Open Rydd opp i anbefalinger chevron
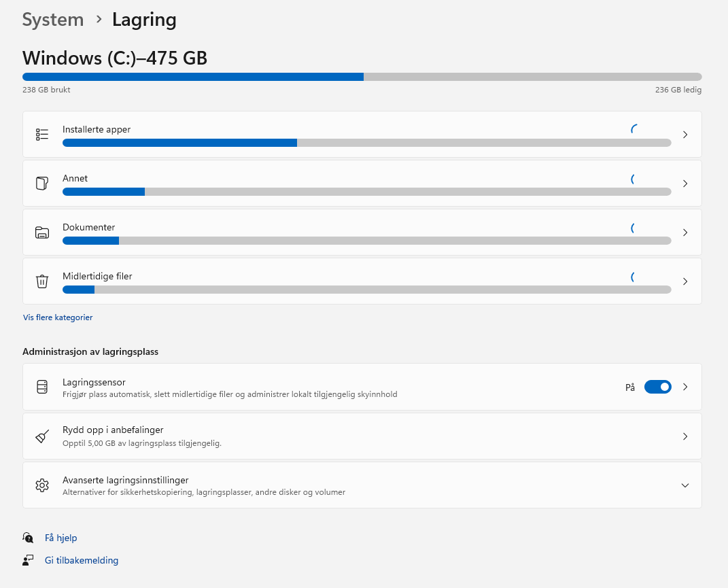The height and width of the screenshot is (588, 728). pos(685,436)
